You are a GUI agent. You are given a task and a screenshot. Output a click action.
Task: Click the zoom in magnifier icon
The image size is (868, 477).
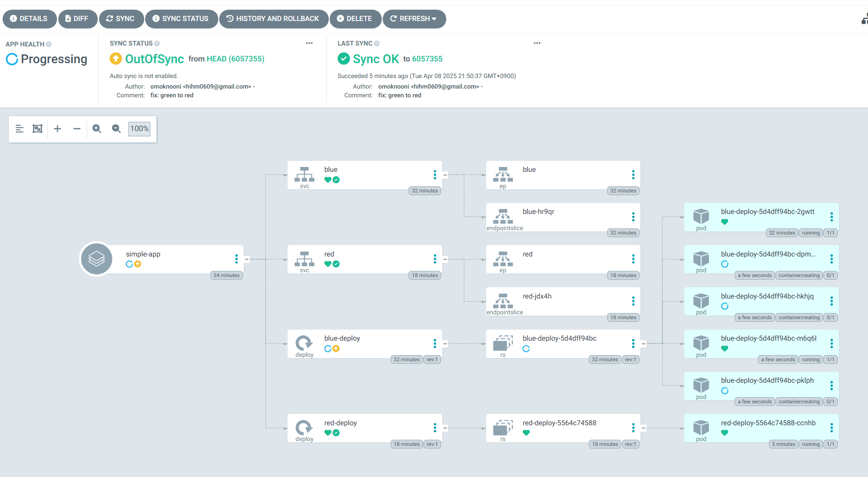[x=97, y=128]
